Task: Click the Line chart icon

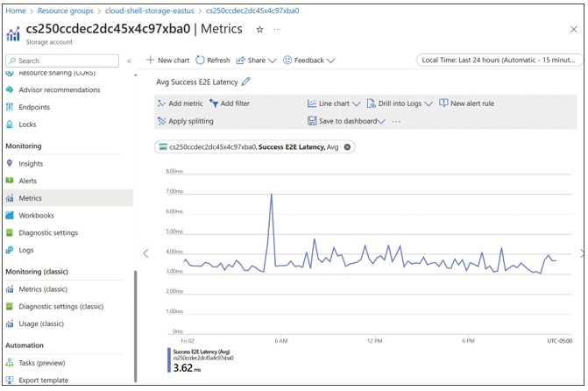Action: (312, 103)
